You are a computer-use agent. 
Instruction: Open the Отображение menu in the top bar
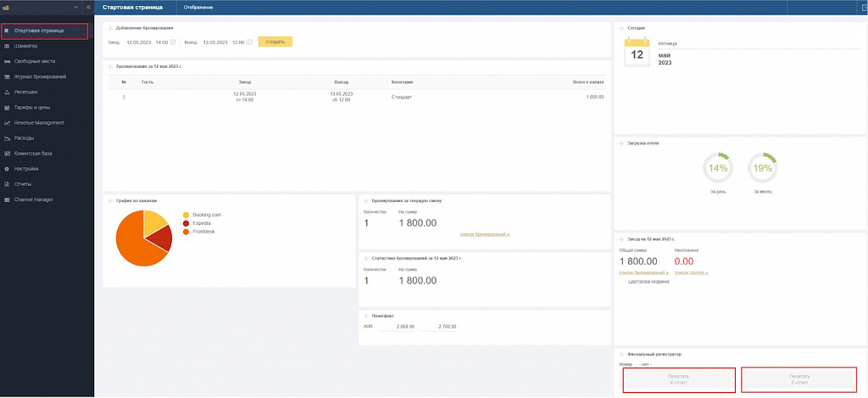click(198, 7)
